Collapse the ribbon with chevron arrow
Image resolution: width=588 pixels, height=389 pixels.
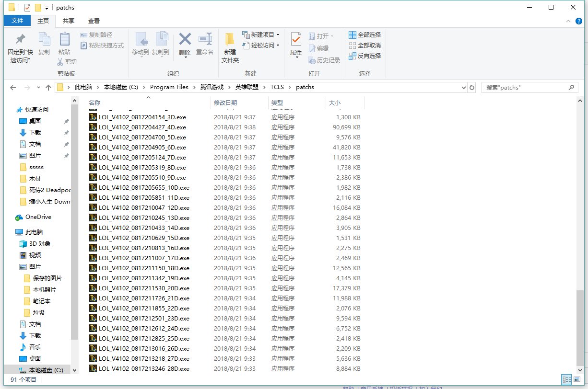[568, 21]
